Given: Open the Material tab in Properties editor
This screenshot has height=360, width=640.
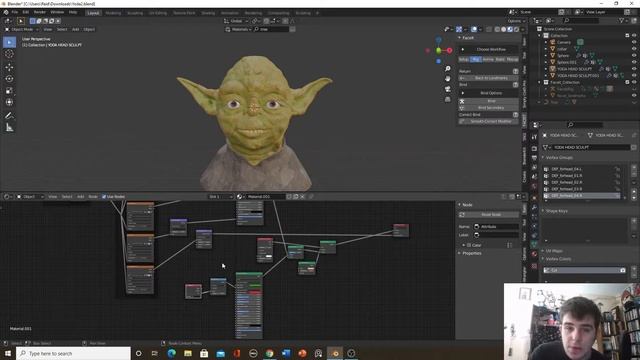Looking at the screenshot, I should (534, 254).
